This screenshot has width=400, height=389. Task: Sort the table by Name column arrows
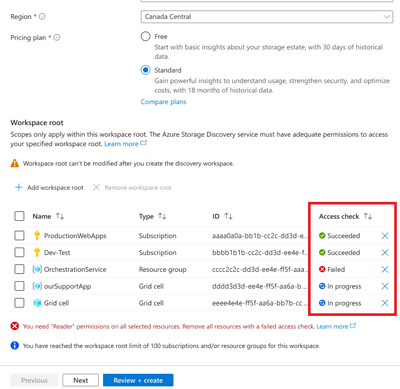[x=60, y=216]
